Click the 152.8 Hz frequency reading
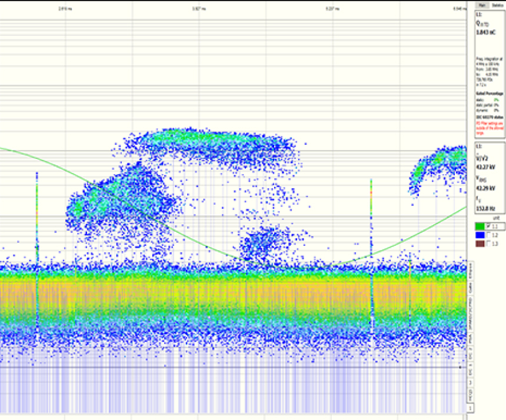 [x=485, y=208]
